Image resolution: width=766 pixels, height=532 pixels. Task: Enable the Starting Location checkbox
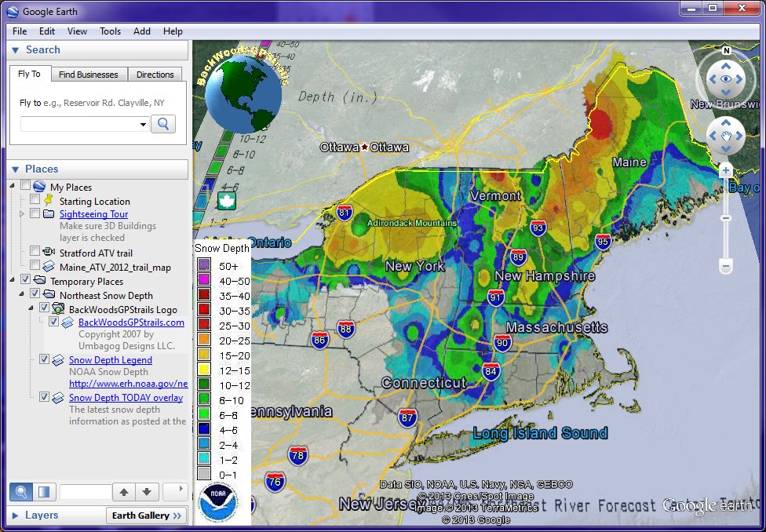[x=35, y=199]
